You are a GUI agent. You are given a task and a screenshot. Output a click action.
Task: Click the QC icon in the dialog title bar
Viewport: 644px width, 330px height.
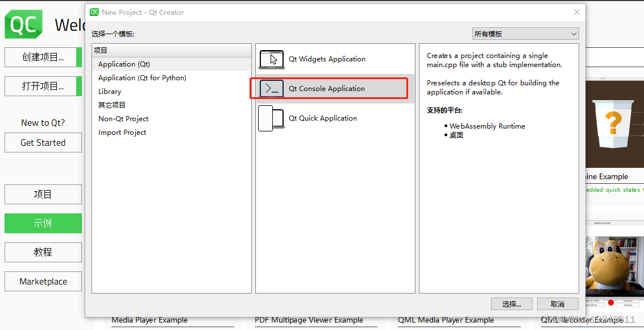click(94, 11)
